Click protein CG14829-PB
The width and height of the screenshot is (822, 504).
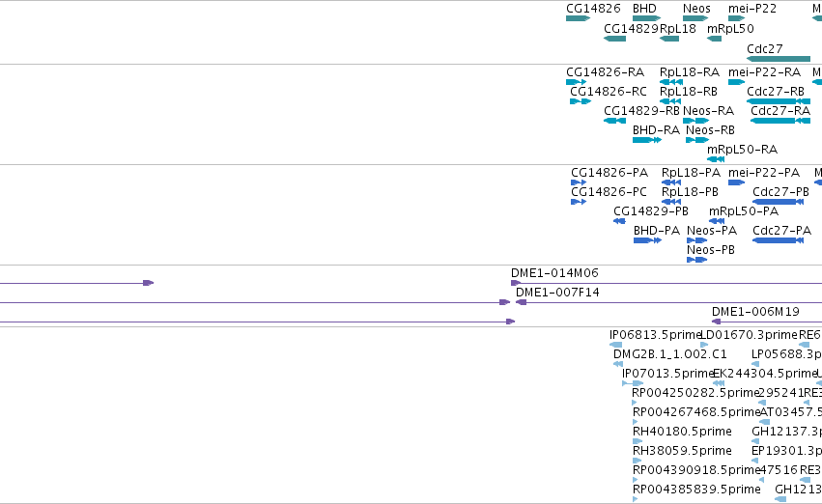[x=619, y=221]
